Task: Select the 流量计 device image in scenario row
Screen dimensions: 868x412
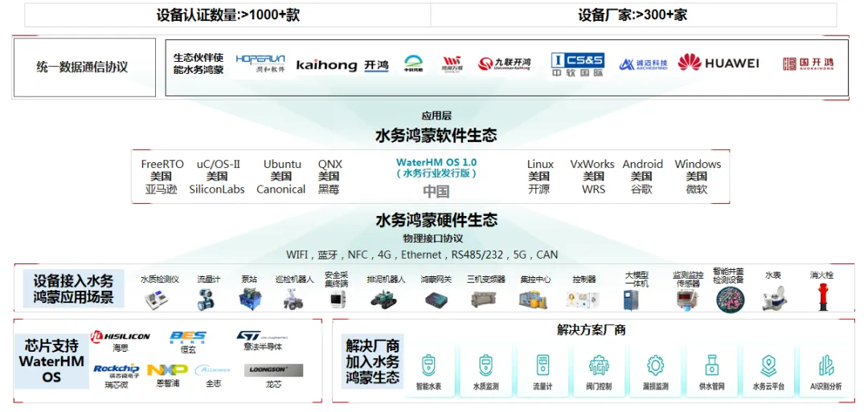Action: [x=206, y=300]
